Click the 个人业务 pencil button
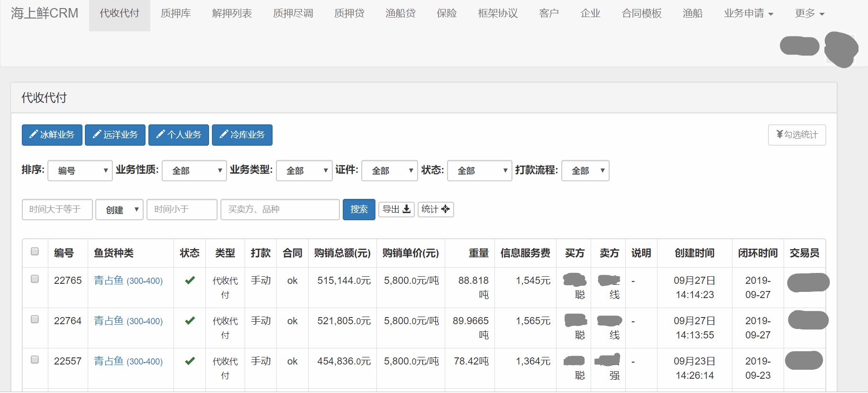868x393 pixels. pyautogui.click(x=179, y=135)
